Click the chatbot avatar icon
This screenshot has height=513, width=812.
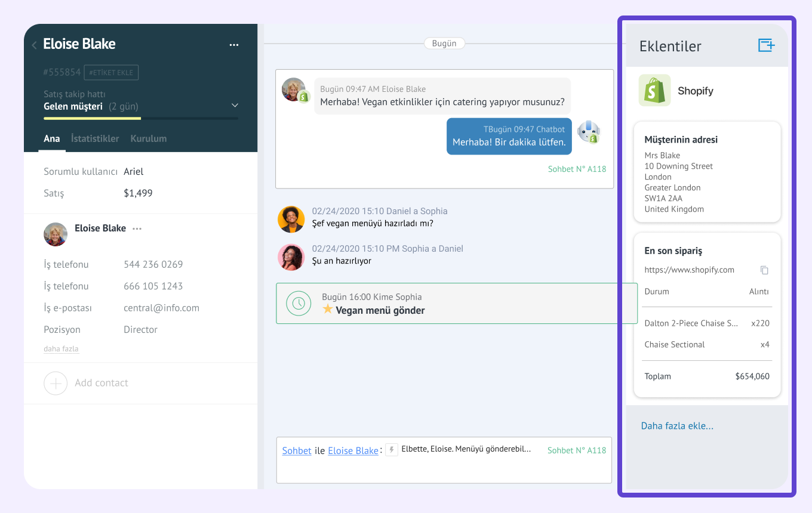pyautogui.click(x=589, y=132)
